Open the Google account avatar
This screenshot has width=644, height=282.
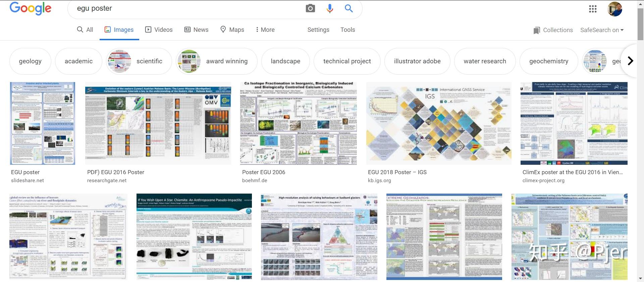615,9
